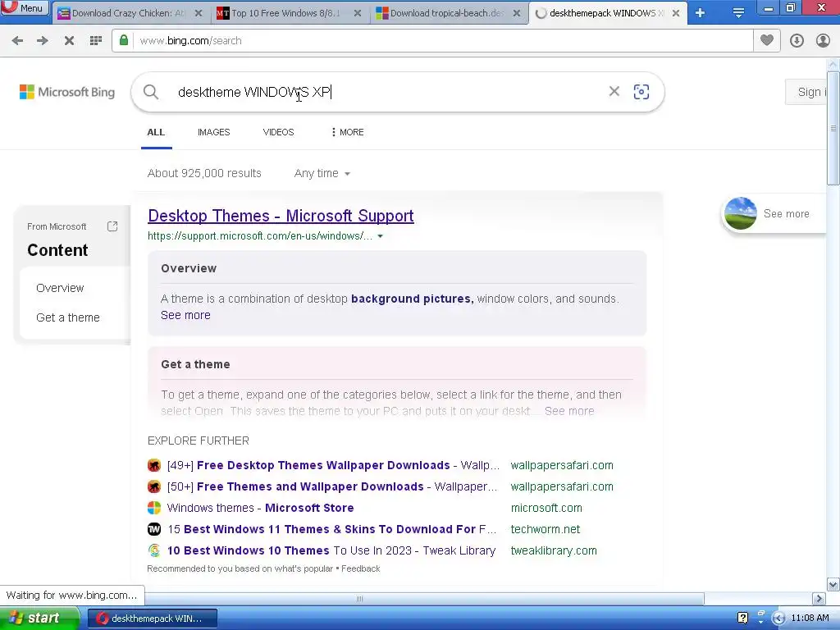The width and height of the screenshot is (840, 630).
Task: Click the horizontal scrollbar right arrow
Action: (819, 598)
